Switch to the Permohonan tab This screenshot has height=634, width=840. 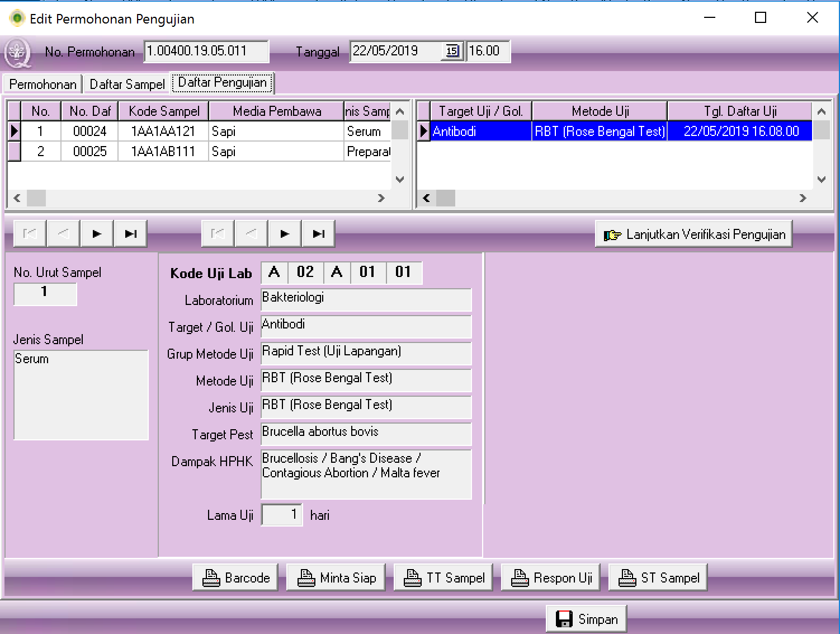click(43, 84)
